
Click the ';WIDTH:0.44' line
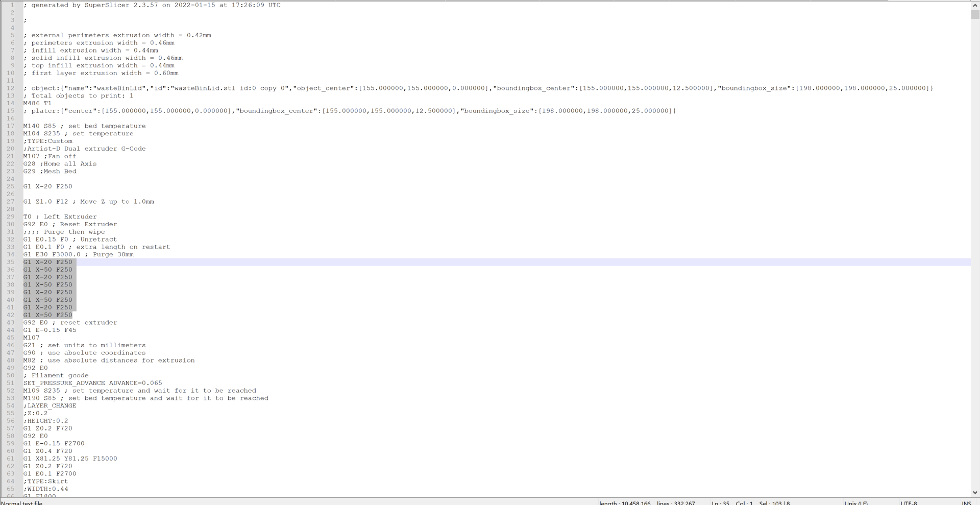45,489
